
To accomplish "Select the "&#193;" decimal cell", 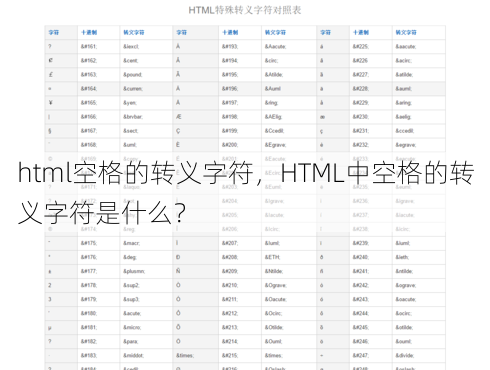I will click(x=240, y=47).
